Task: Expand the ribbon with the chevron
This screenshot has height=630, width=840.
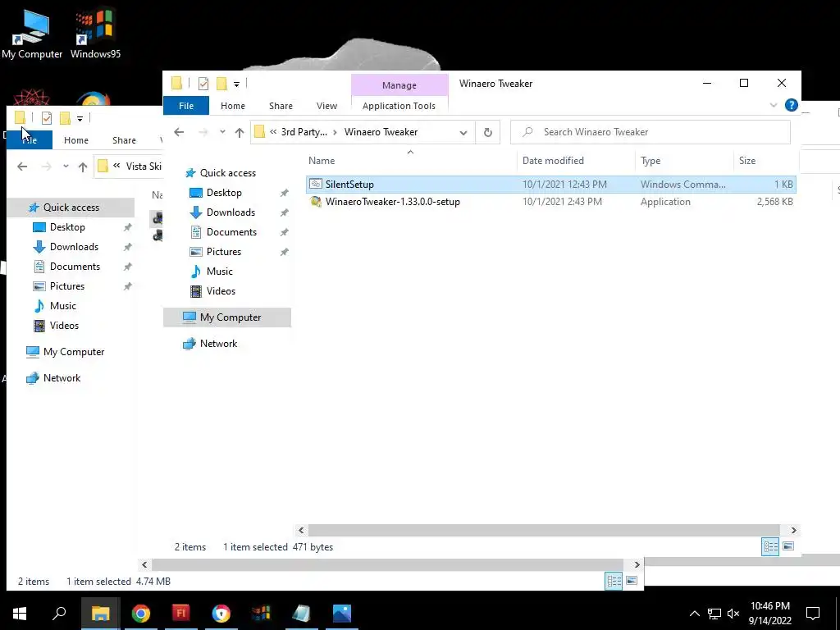Action: [x=773, y=106]
